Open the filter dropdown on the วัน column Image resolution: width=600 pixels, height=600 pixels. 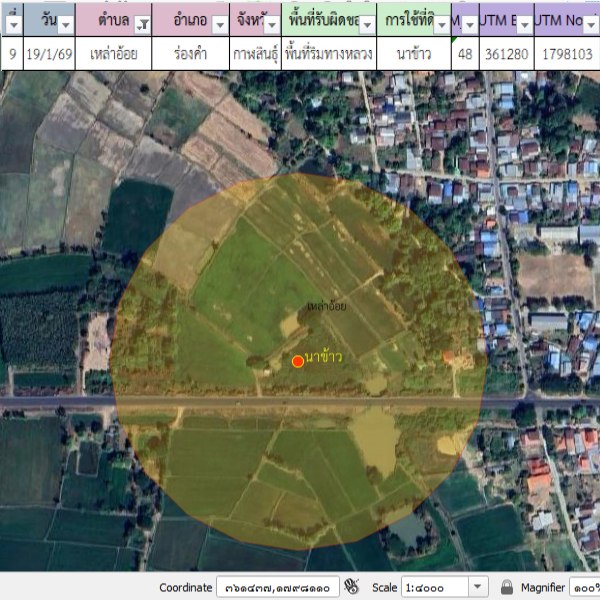tap(65, 24)
